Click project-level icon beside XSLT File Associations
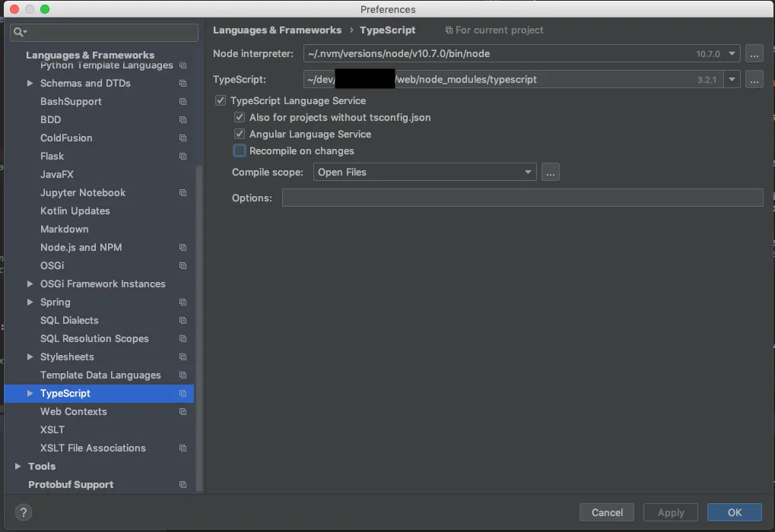This screenshot has height=532, width=775. point(183,448)
